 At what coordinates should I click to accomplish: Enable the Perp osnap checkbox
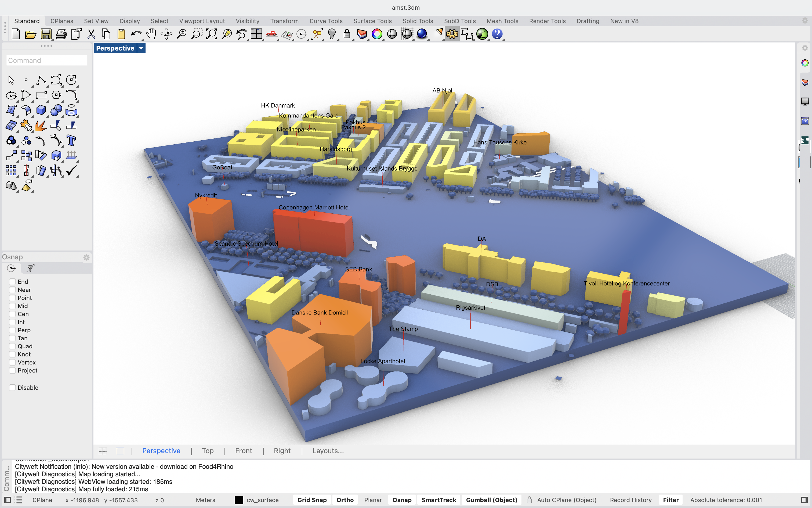click(x=12, y=330)
